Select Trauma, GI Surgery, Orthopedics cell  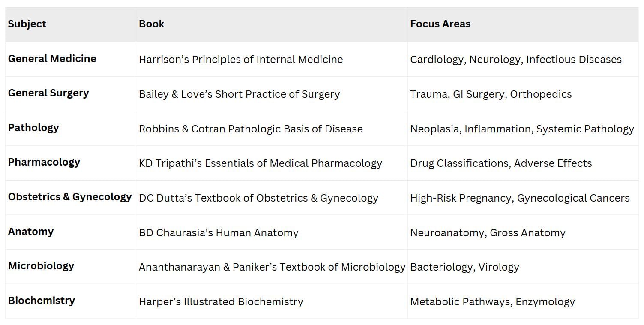tap(491, 94)
